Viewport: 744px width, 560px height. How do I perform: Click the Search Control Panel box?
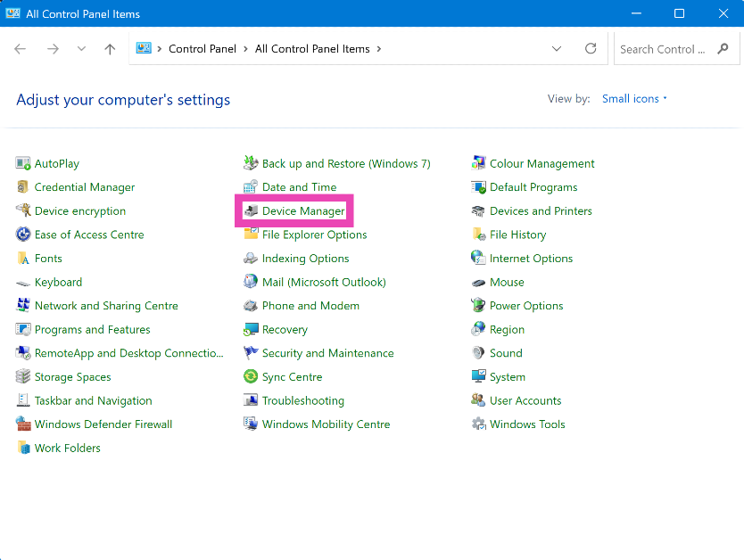pyautogui.click(x=662, y=49)
